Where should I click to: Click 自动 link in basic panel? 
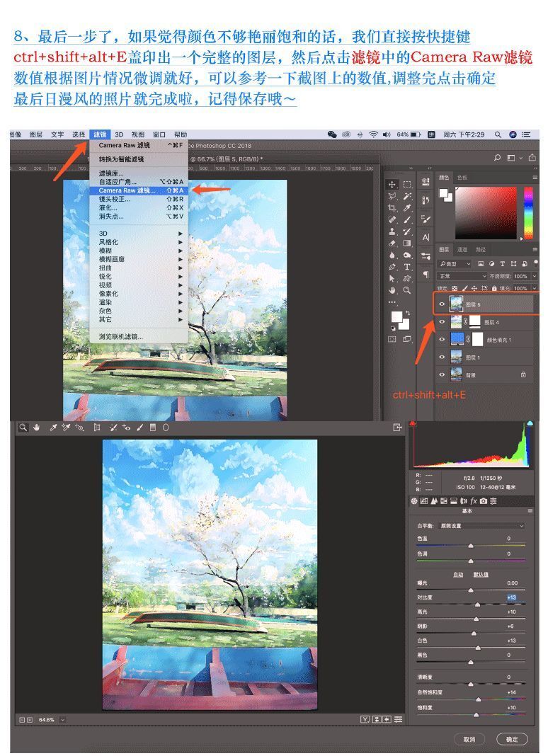(458, 574)
